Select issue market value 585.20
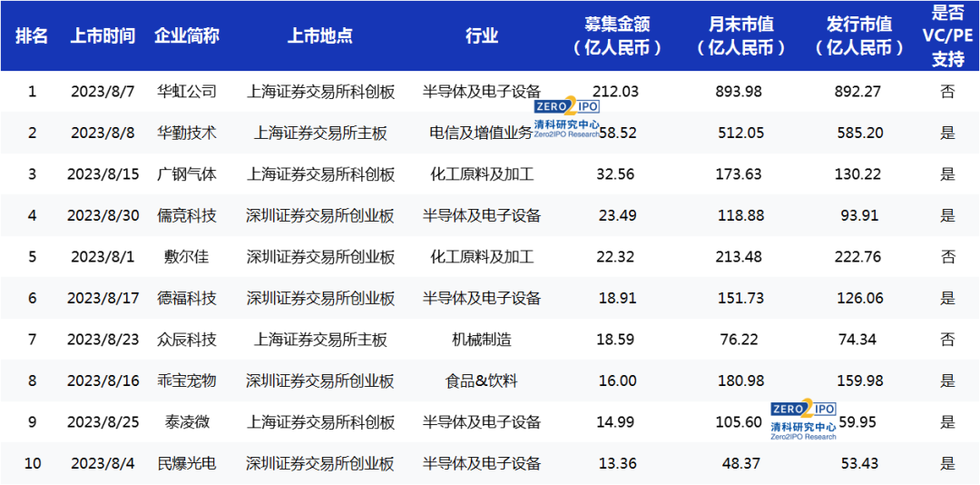This screenshot has width=980, height=485. click(859, 133)
